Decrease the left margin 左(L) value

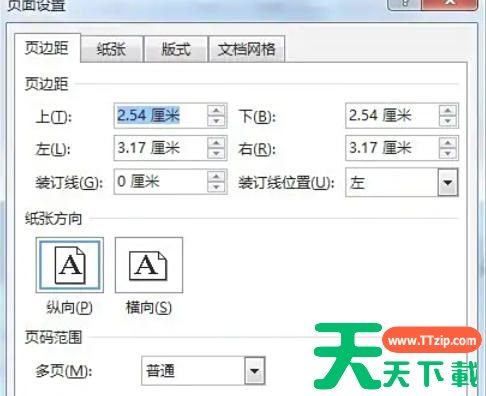217,153
